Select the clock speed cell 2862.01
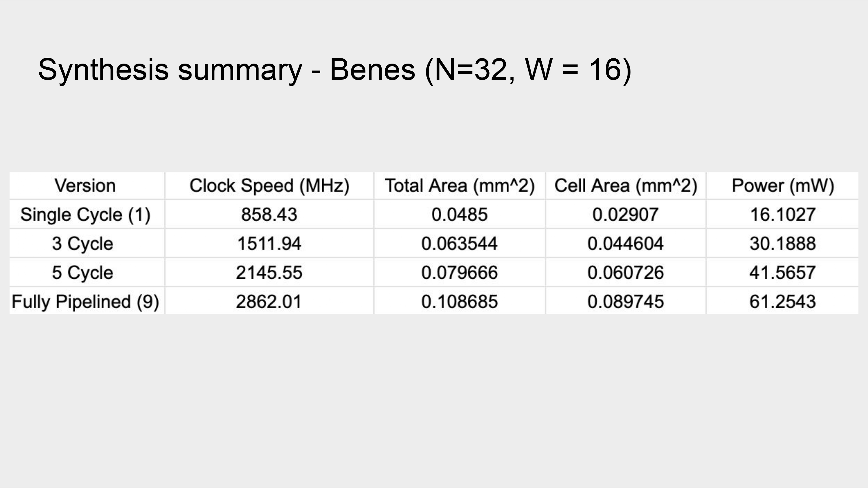Viewport: 868px width, 488px height. (269, 302)
